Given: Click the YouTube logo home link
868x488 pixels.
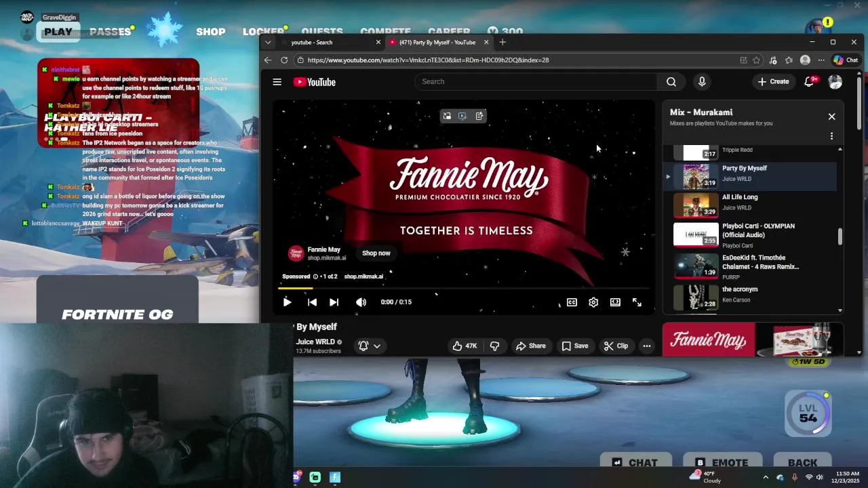Looking at the screenshot, I should pos(315,82).
